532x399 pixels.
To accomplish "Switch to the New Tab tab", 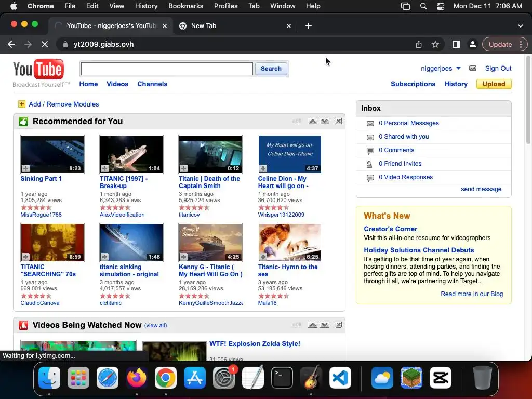I will tap(234, 26).
